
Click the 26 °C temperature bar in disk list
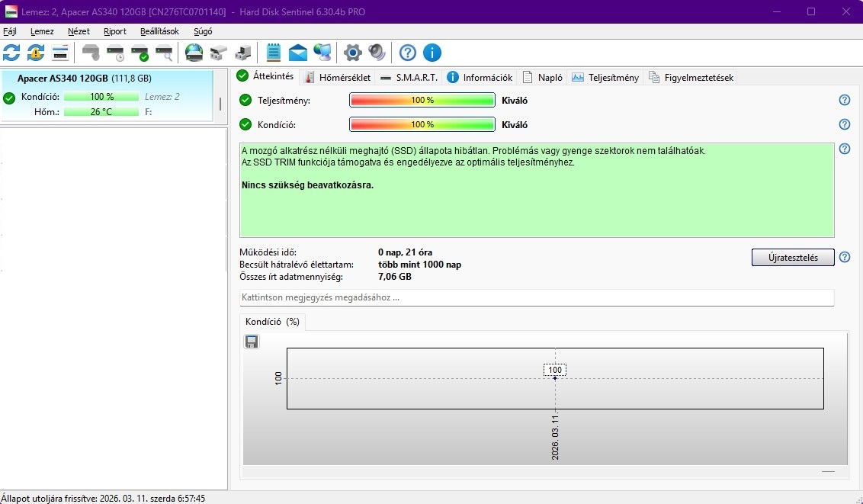pos(101,111)
